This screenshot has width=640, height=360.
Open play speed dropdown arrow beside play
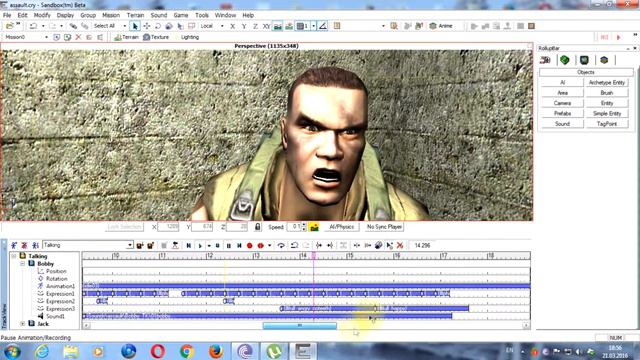click(x=209, y=245)
